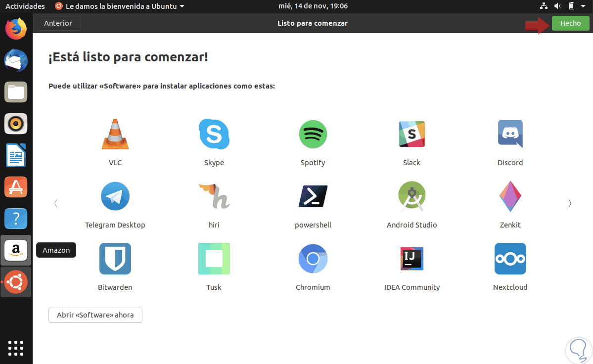Image resolution: width=593 pixels, height=364 pixels.
Task: Click the Hecho button
Action: pyautogui.click(x=570, y=23)
